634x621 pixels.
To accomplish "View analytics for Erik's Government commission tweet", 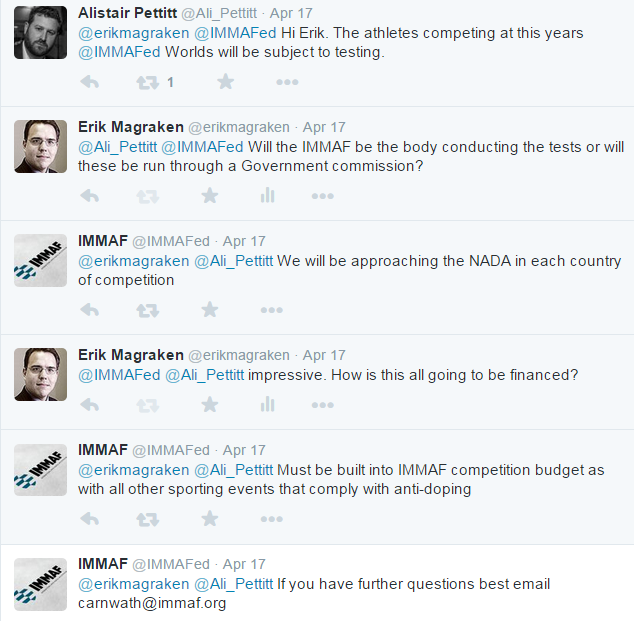I will point(267,196).
